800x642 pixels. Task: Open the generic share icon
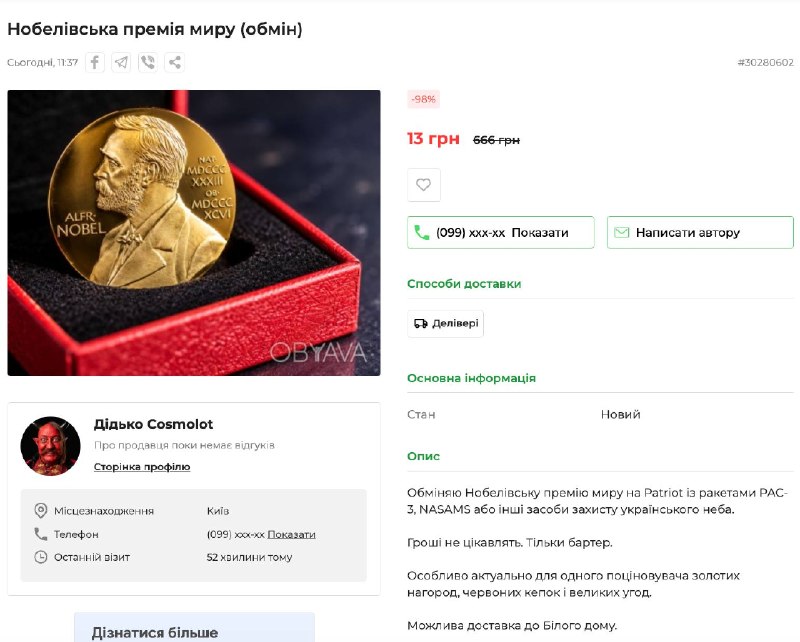click(174, 62)
